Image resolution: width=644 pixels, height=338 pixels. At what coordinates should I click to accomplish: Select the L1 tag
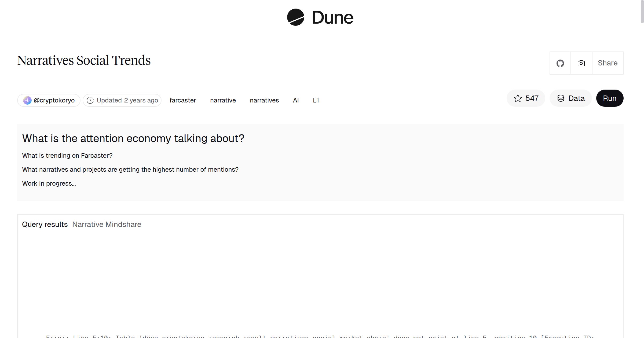pos(316,100)
